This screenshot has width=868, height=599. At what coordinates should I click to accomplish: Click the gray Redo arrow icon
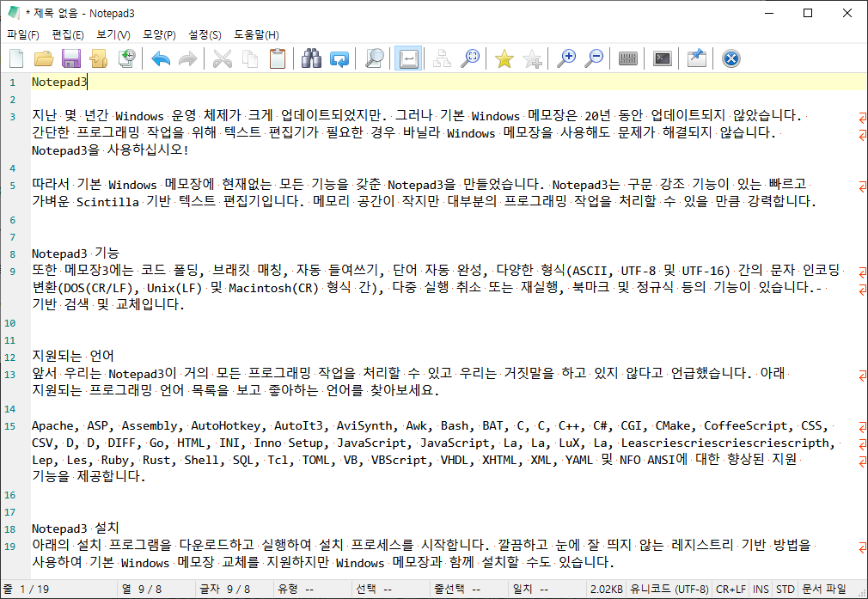(x=188, y=58)
